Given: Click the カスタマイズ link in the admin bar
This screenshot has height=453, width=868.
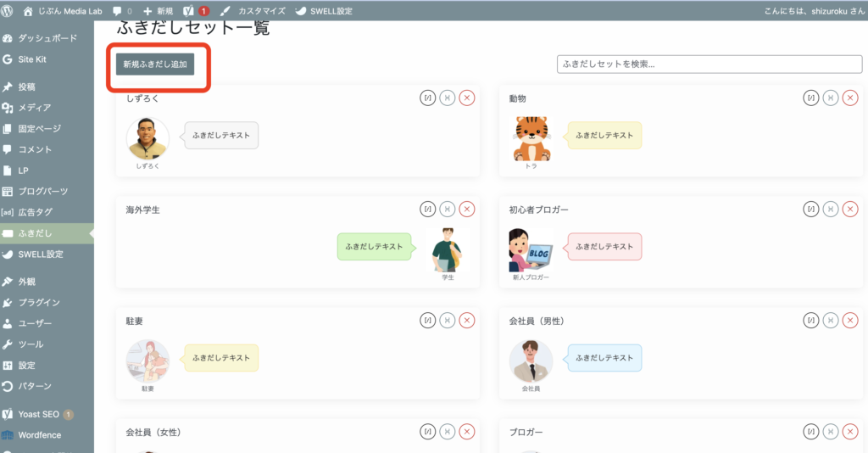Looking at the screenshot, I should [253, 11].
